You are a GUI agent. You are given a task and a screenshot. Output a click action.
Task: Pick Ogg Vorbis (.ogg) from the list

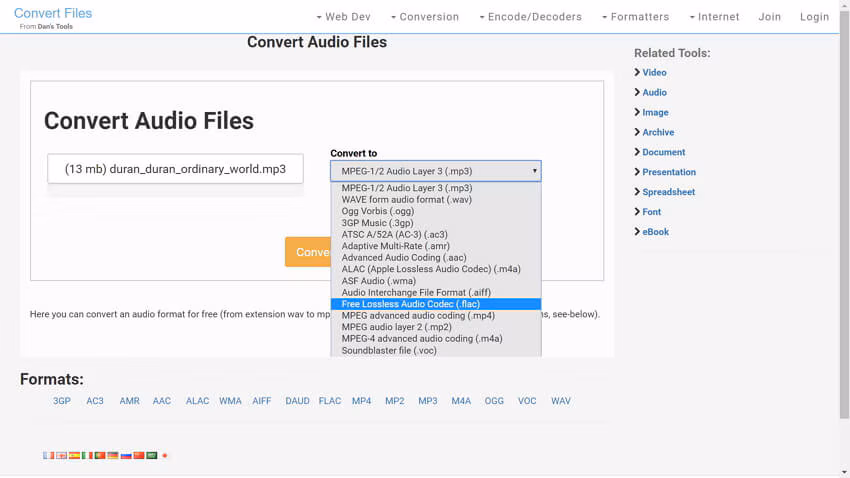tap(377, 211)
